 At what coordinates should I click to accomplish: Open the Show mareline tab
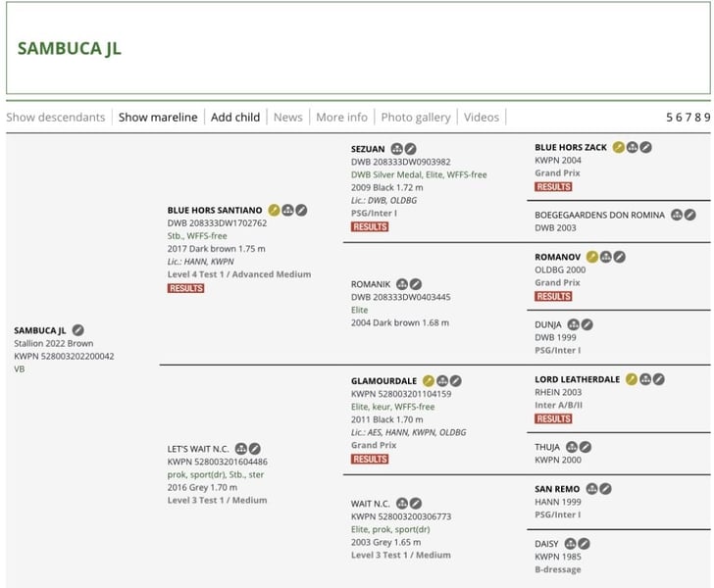pyautogui.click(x=158, y=118)
